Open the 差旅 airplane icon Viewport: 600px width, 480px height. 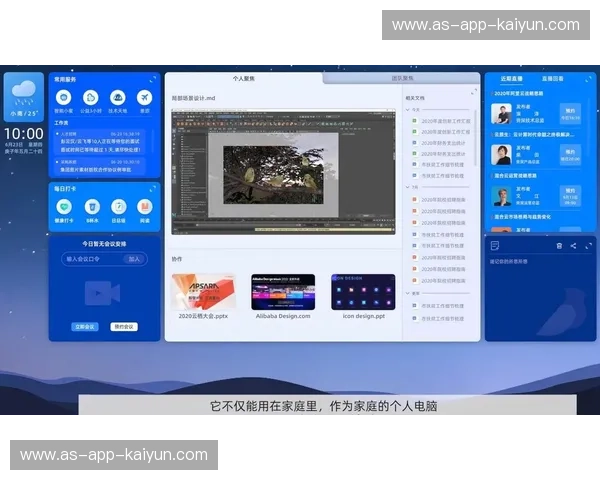pos(144,98)
